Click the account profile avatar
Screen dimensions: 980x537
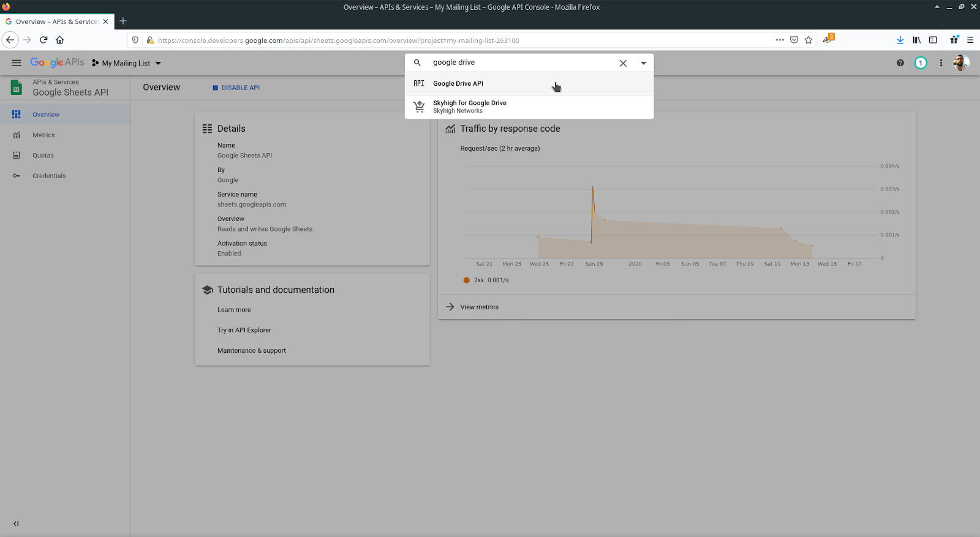(961, 62)
